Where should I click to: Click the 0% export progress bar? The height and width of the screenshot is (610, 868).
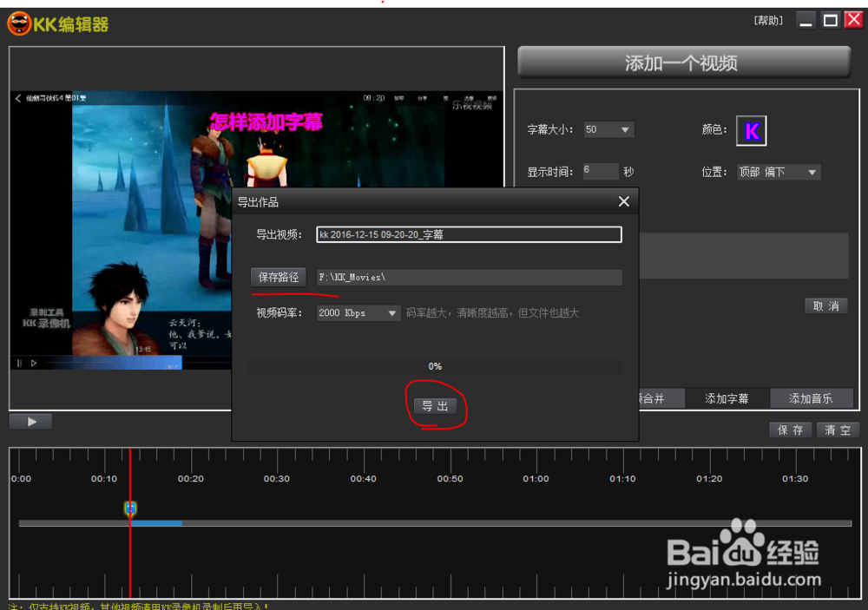click(435, 366)
